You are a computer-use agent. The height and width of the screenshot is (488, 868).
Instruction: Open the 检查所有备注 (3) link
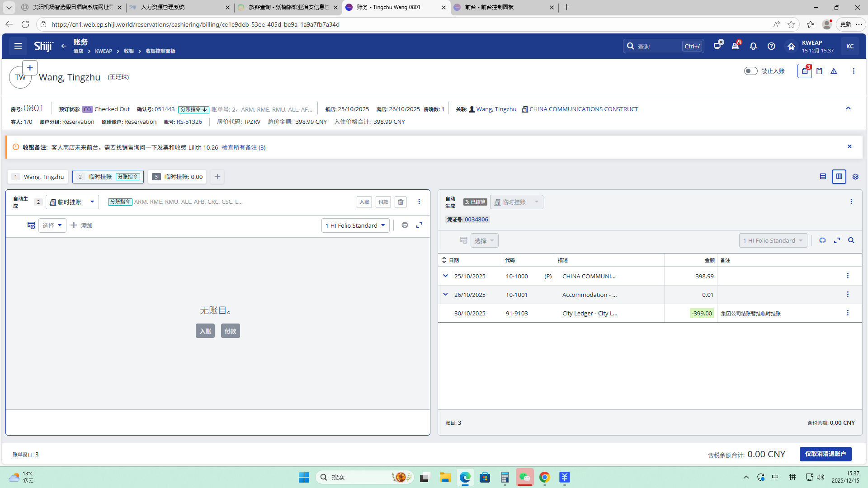pos(243,147)
